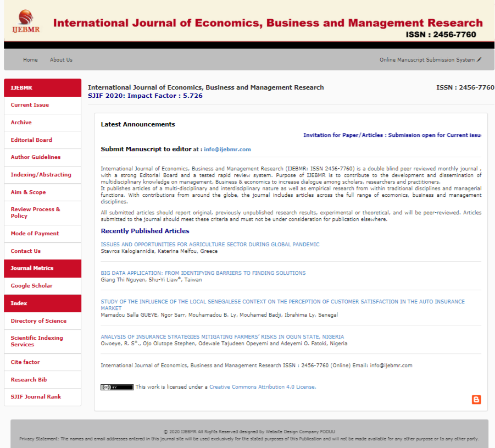View the Editorial Board page
This screenshot has height=448, width=495.
(31, 140)
